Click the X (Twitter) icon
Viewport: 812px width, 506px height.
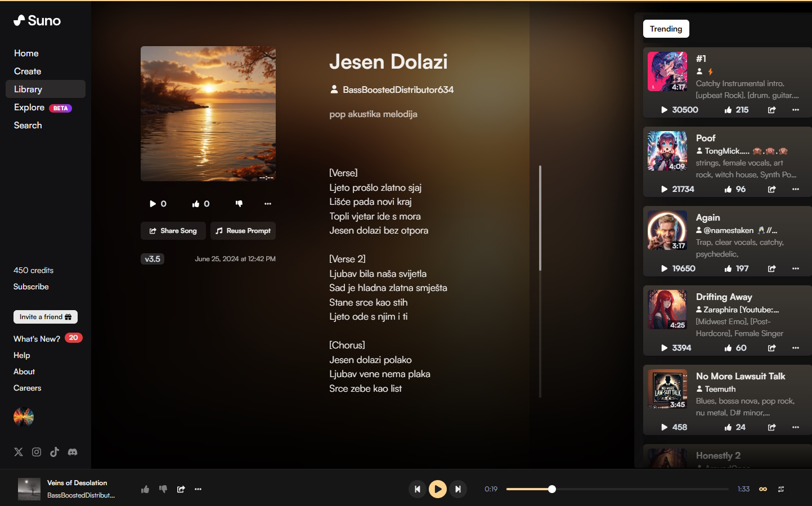[x=19, y=452]
